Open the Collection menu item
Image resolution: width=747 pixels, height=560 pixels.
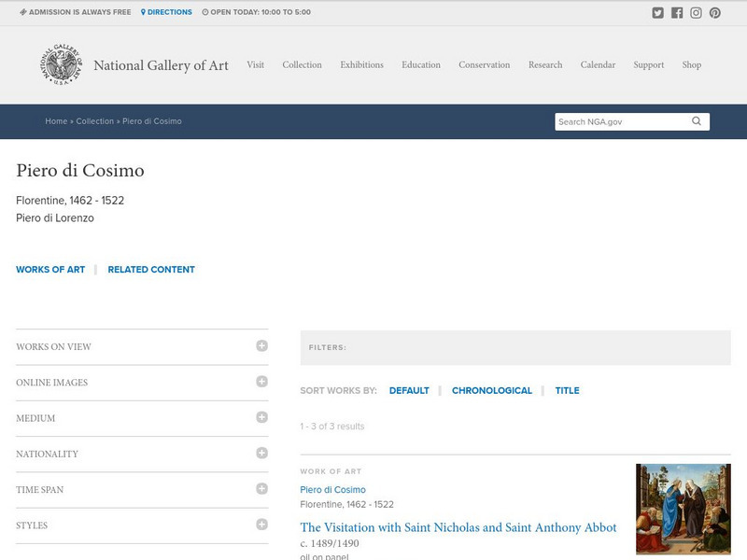(x=302, y=65)
